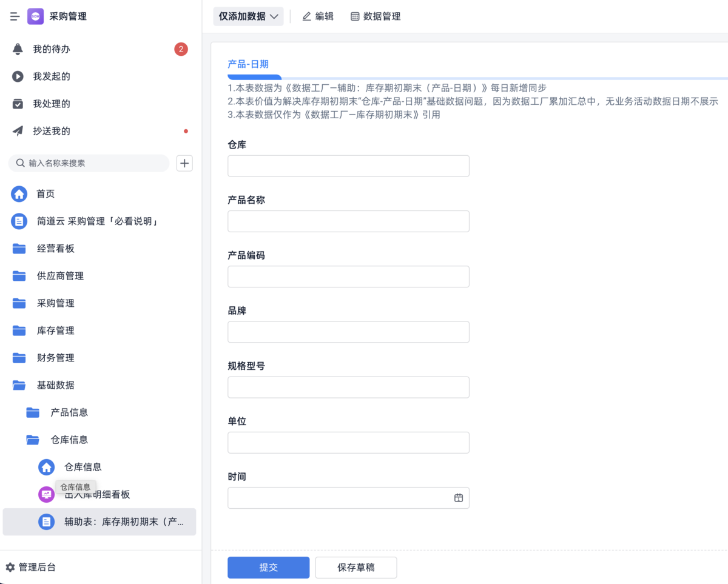
Task: Click the 采购管理 app title at top
Action: coord(68,16)
